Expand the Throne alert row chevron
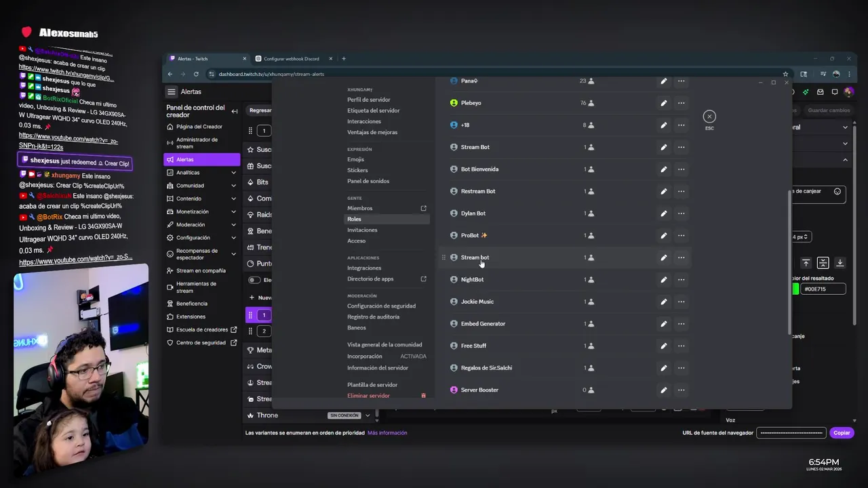The height and width of the screenshot is (488, 868). (368, 415)
